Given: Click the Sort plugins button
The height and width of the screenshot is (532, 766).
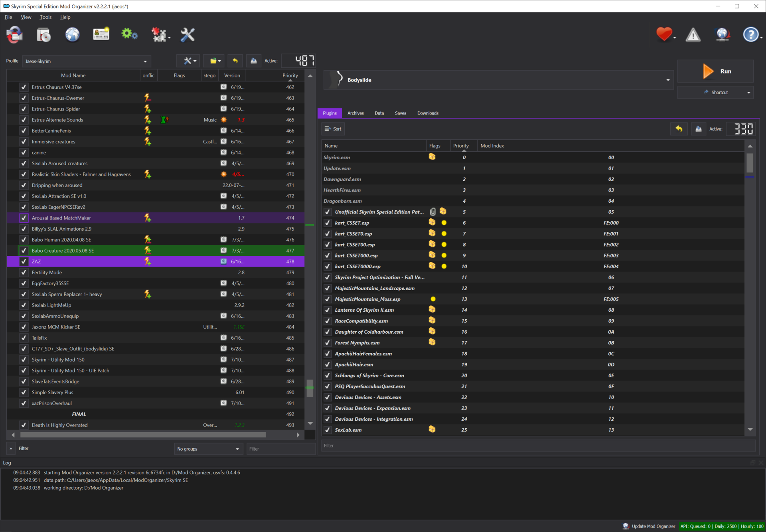Looking at the screenshot, I should pos(333,129).
